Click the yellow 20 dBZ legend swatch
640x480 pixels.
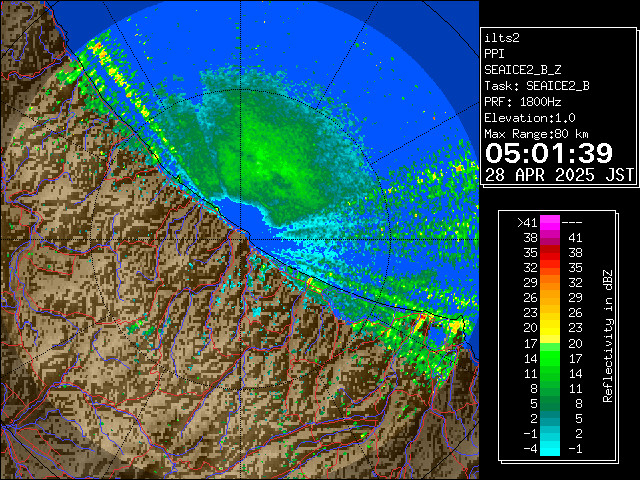coord(549,328)
